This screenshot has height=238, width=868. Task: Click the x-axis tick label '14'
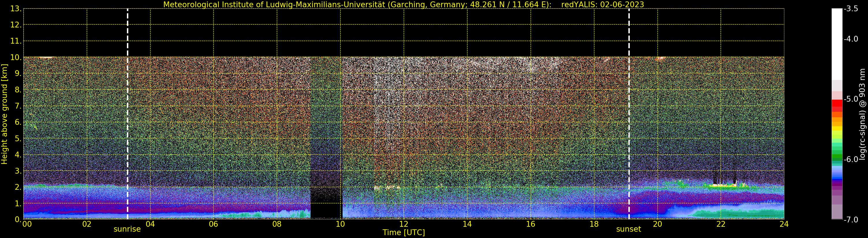tap(467, 224)
